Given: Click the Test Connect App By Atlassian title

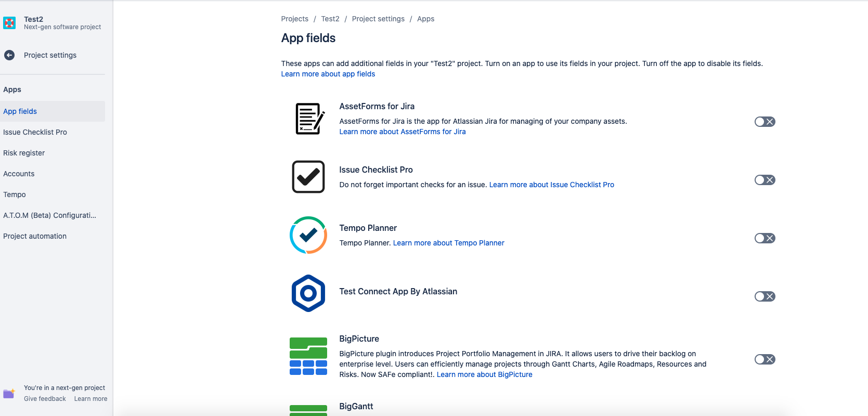Looking at the screenshot, I should click(x=398, y=291).
